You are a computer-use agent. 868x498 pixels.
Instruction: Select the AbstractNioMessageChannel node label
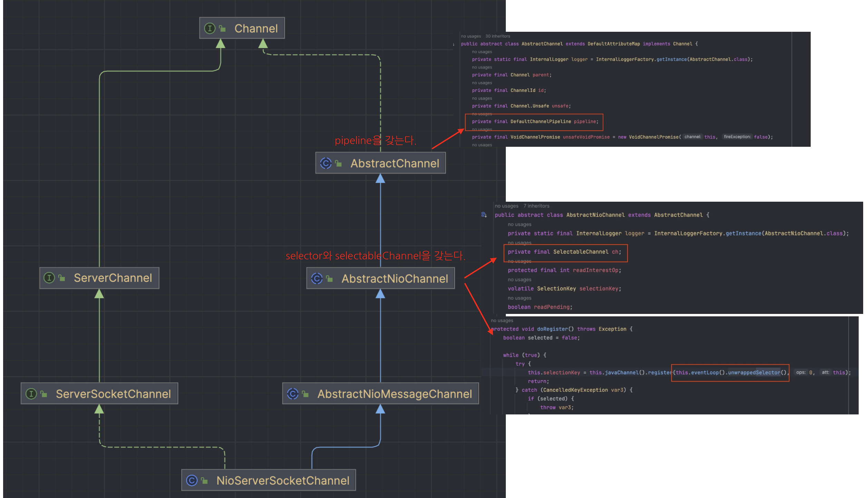(394, 394)
